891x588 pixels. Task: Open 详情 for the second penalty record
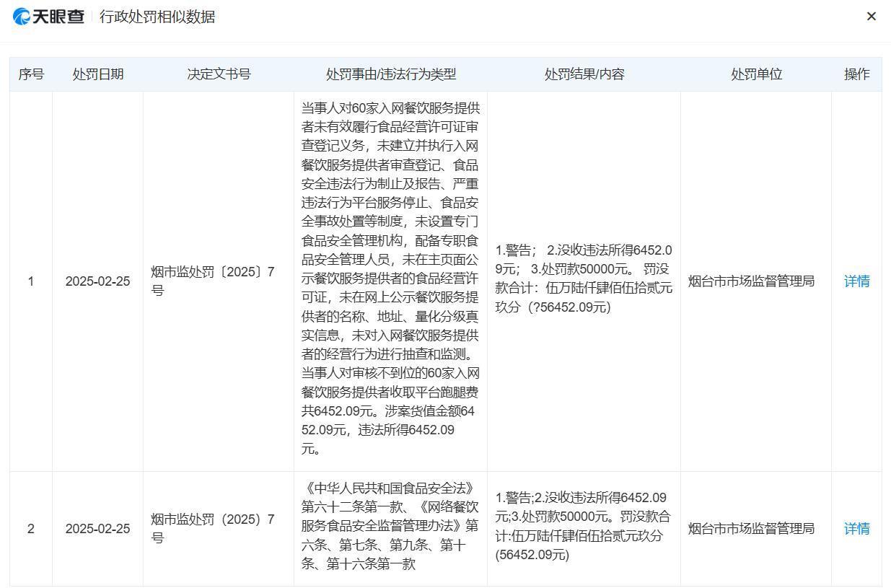tap(856, 529)
